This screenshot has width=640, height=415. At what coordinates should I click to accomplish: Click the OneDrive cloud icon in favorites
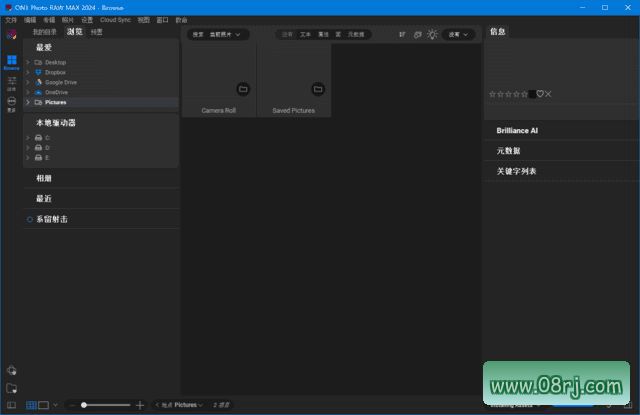coord(38,92)
